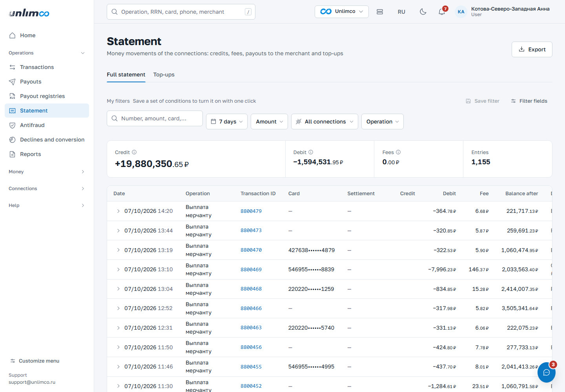Open the layout list icon in header
The width and height of the screenshot is (565, 392).
(x=380, y=12)
